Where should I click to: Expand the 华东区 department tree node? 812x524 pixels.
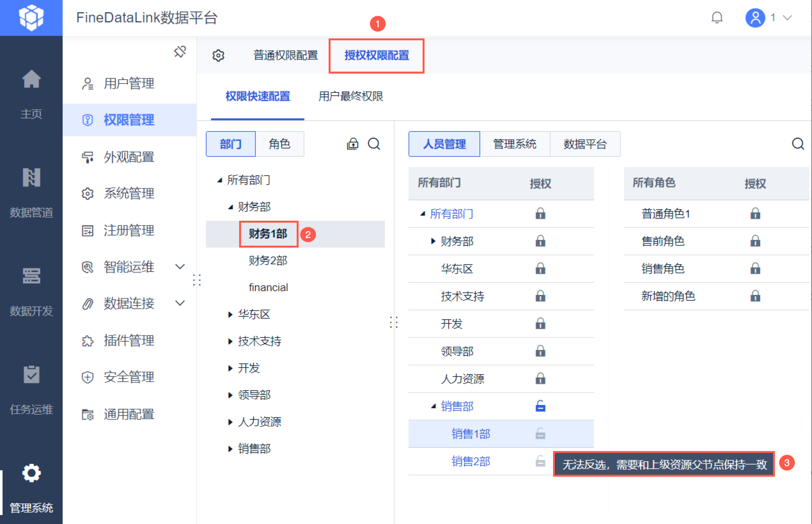pos(230,314)
